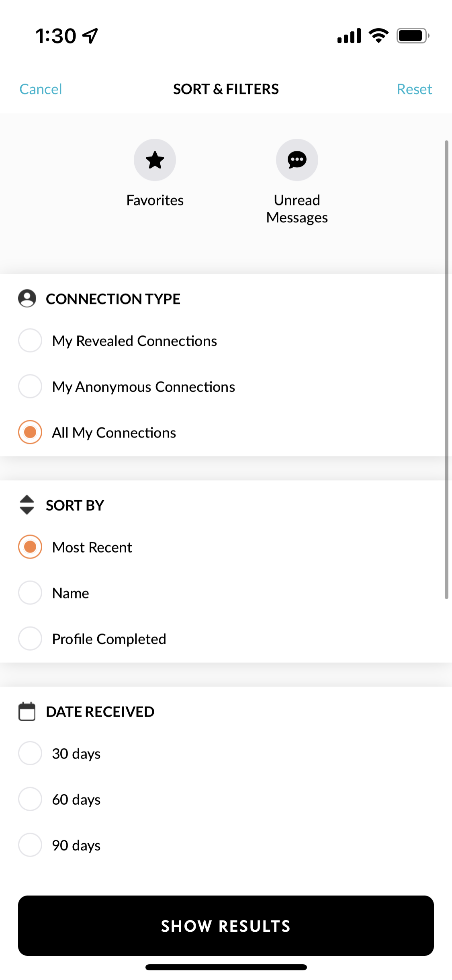This screenshot has height=980, width=452.
Task: Tap the Date Received calendar icon
Action: click(27, 711)
